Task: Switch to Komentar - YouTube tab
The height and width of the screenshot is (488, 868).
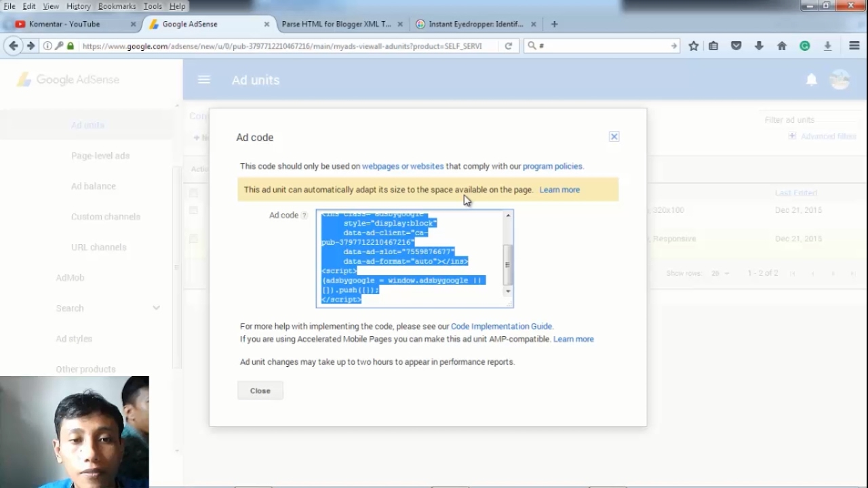Action: coord(64,24)
